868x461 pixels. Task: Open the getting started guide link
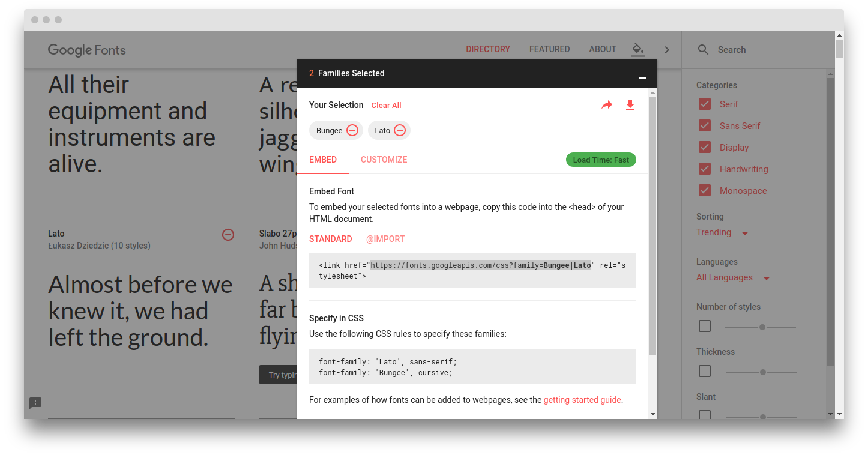[582, 400]
